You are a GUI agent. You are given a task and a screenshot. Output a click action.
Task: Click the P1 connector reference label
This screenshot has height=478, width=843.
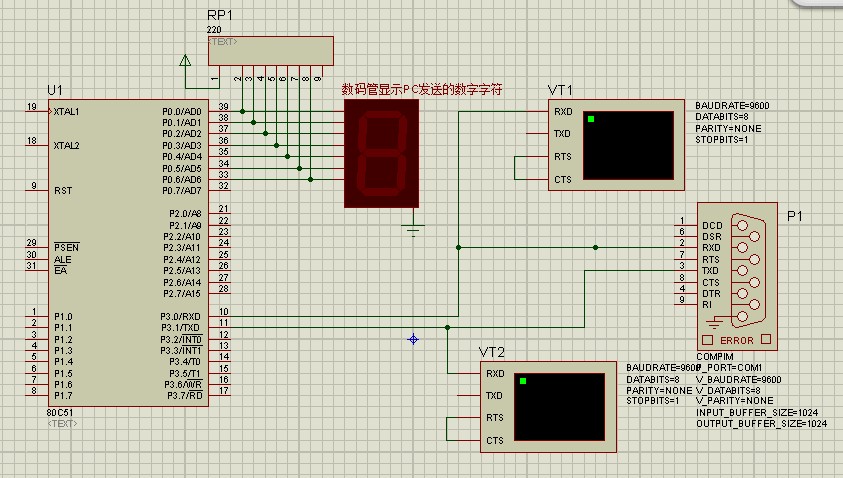(x=795, y=216)
